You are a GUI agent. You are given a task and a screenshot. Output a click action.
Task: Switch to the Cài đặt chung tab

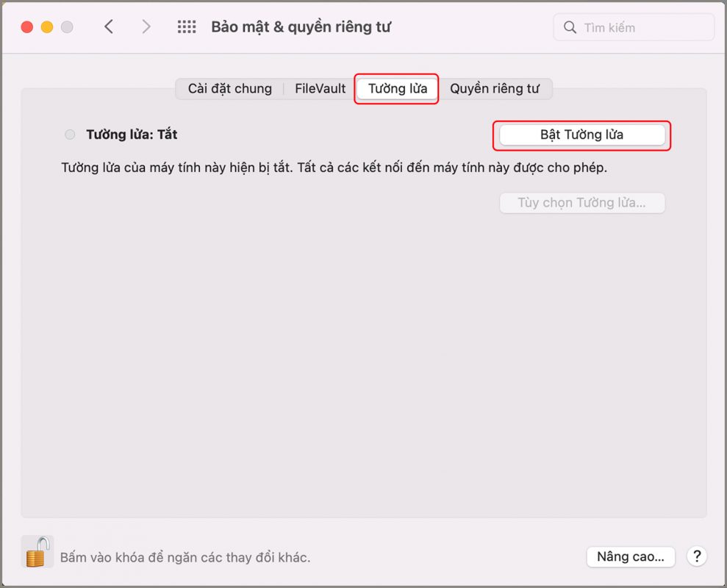(229, 89)
